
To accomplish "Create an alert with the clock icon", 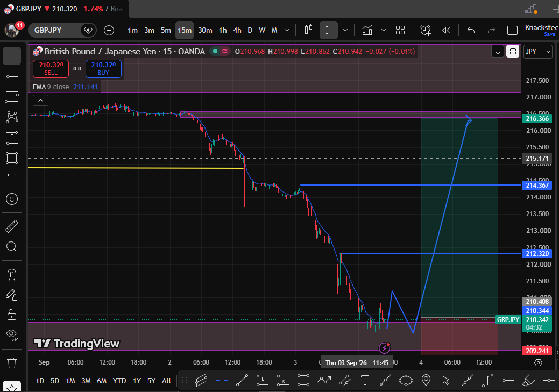I will point(426,30).
